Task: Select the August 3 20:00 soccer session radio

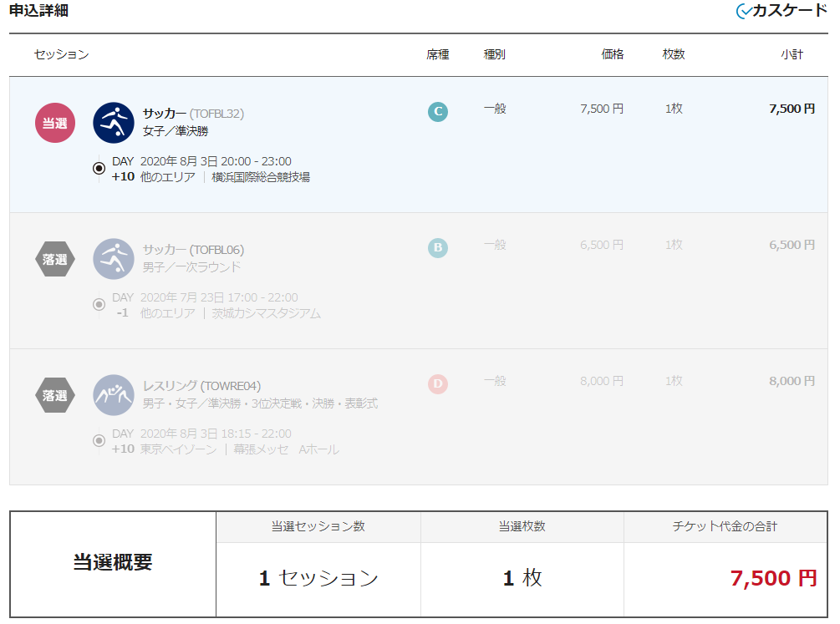Action: [x=99, y=169]
